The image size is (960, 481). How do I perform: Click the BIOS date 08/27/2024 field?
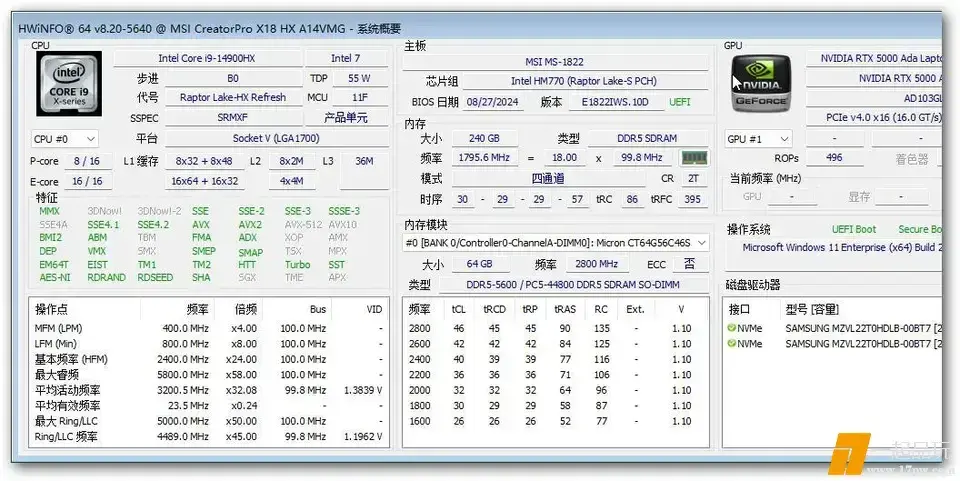(x=493, y=102)
